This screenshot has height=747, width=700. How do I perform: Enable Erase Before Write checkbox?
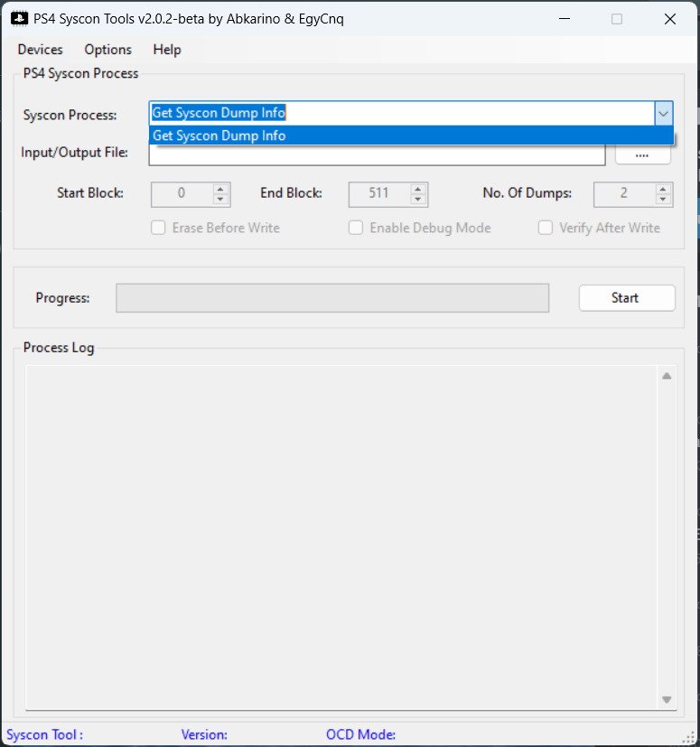point(158,228)
